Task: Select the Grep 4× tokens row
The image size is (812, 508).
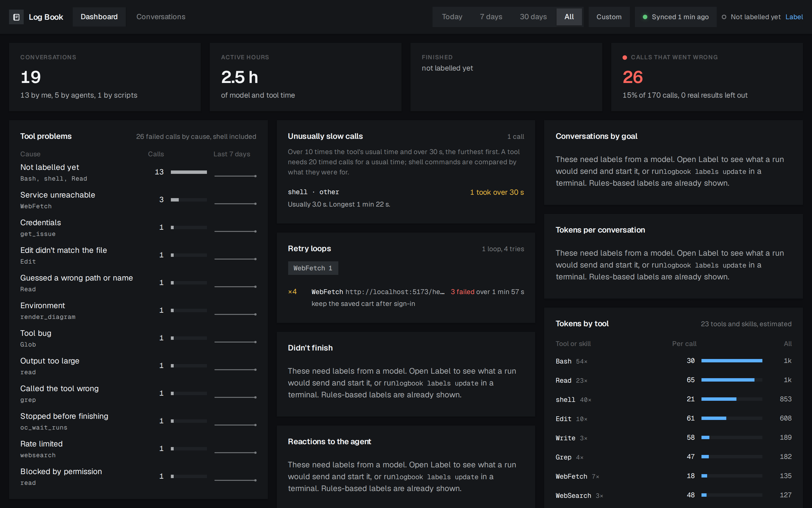Action: point(673,457)
